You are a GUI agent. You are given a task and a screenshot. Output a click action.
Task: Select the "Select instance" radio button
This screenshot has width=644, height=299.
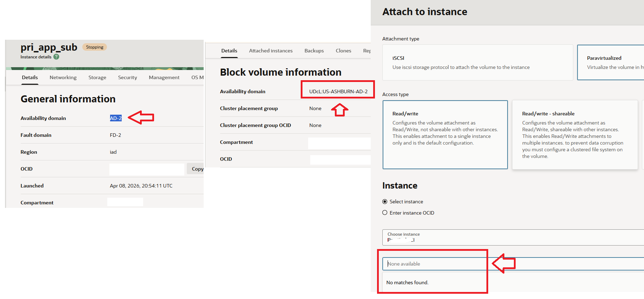pyautogui.click(x=385, y=202)
